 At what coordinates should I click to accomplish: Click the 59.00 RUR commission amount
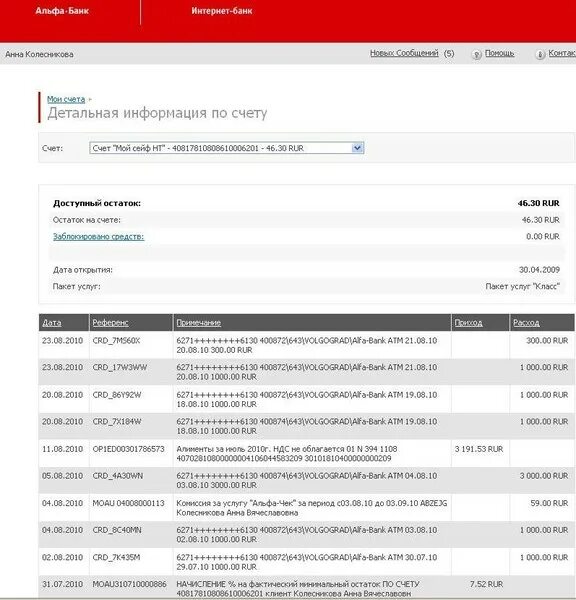[x=549, y=503]
